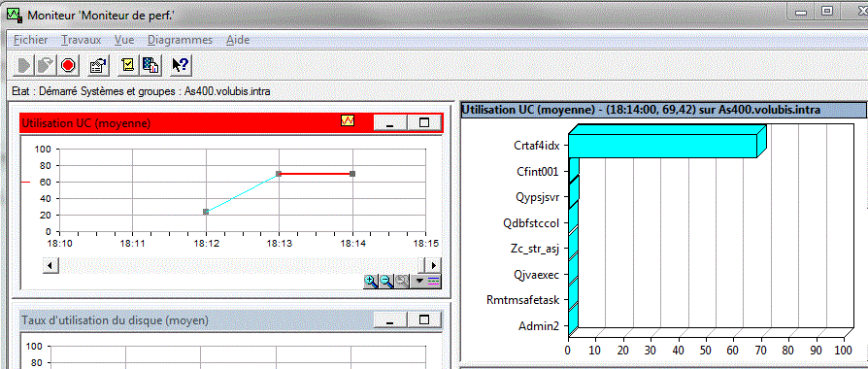Click the grayed play start monitor icon
Image resolution: width=868 pixels, height=369 pixels.
pos(24,65)
